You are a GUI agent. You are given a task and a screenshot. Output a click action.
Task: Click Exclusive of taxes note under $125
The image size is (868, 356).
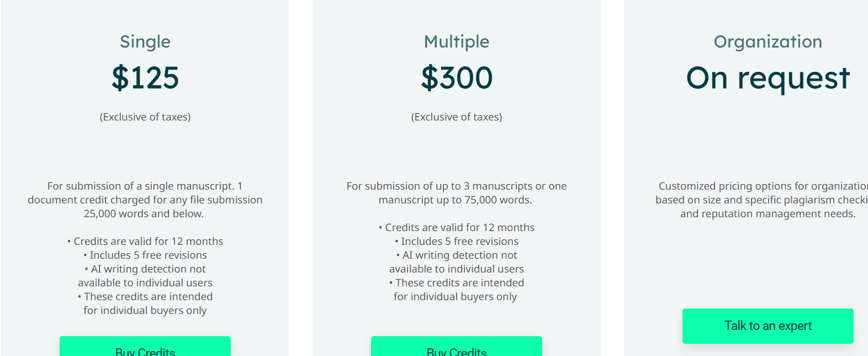tap(145, 117)
